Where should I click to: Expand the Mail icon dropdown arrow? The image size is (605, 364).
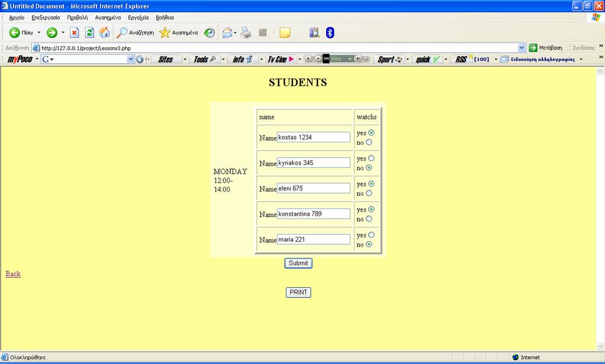pos(235,33)
